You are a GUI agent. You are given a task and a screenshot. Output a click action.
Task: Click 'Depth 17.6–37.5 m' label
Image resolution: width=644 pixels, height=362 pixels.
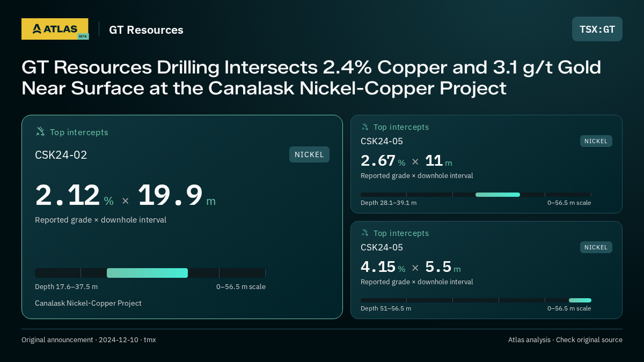coord(66,287)
